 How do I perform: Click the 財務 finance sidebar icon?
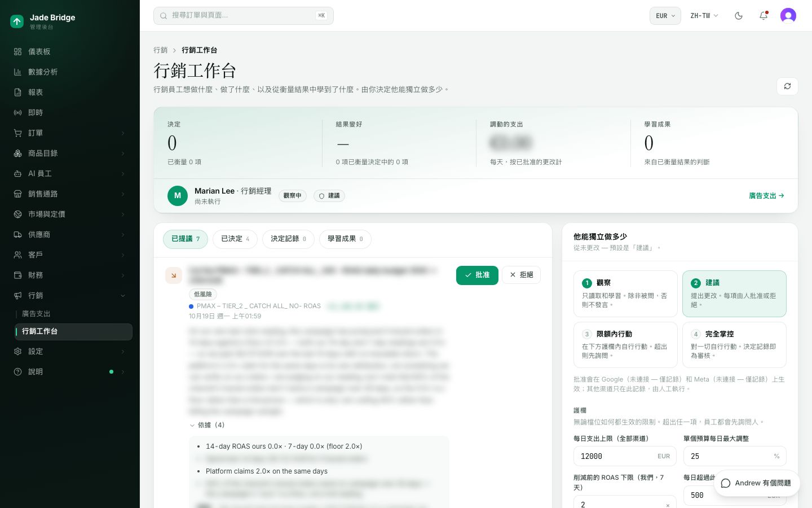point(18,275)
